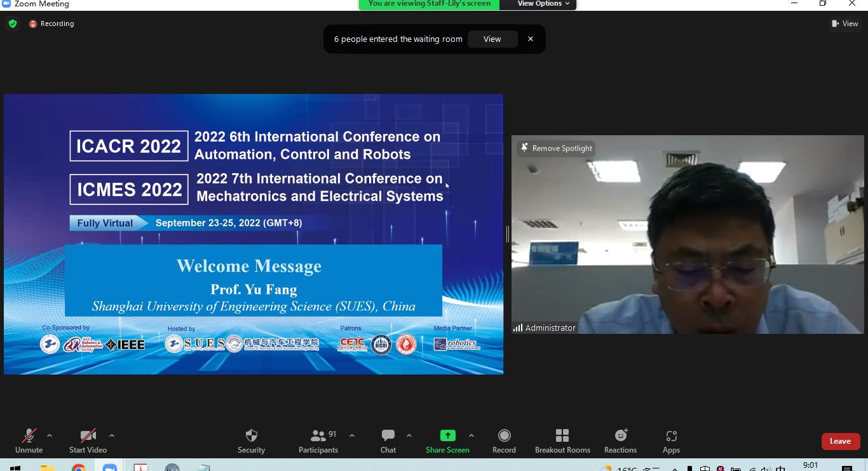Open the Security shield options
868x471 pixels.
251,441
